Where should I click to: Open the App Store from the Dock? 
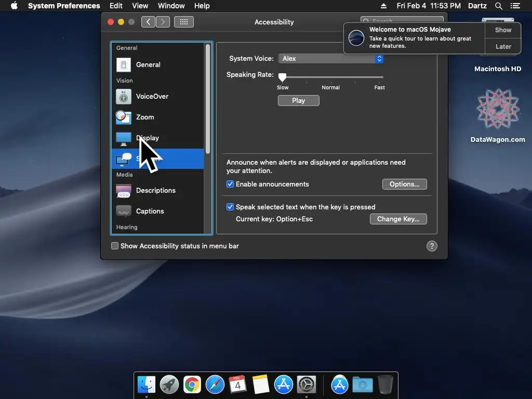coord(284,385)
